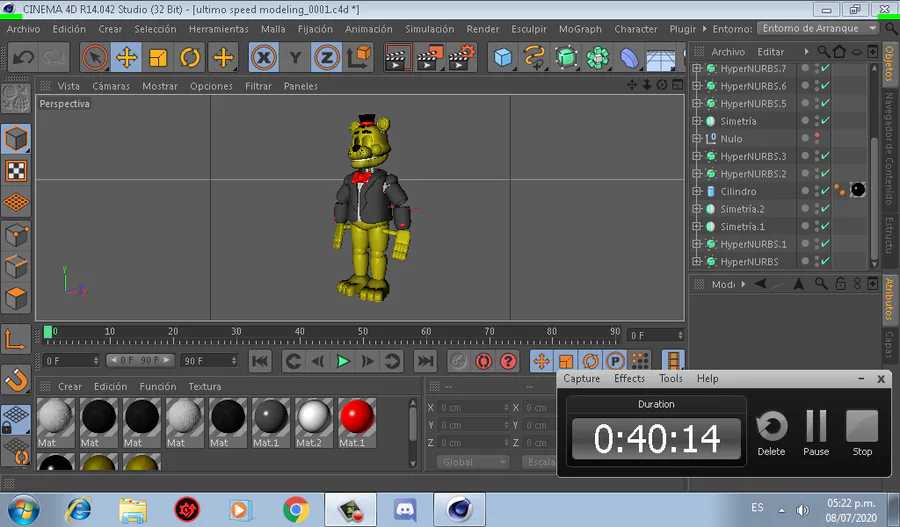
Task: Switch to Texture mode checkerboard icon
Action: 16,170
